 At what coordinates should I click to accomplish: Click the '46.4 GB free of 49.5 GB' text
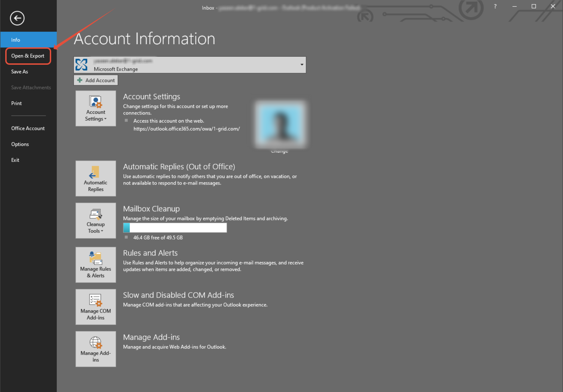(x=158, y=238)
